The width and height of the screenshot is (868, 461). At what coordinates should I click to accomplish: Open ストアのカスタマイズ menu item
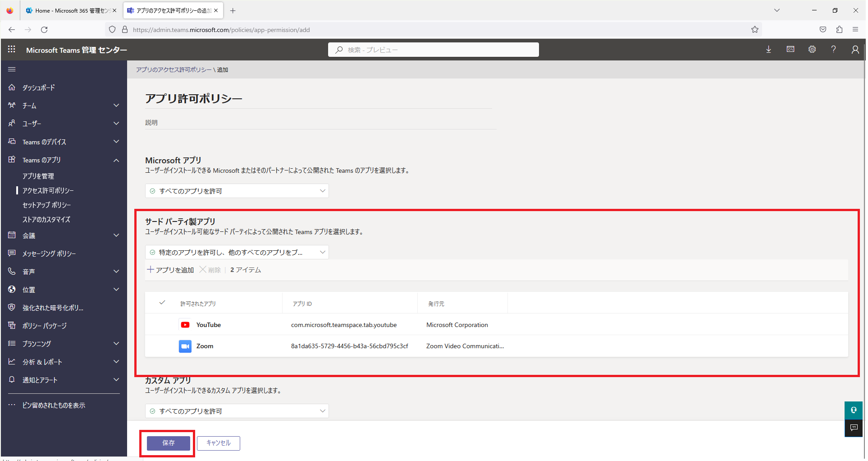tap(46, 219)
